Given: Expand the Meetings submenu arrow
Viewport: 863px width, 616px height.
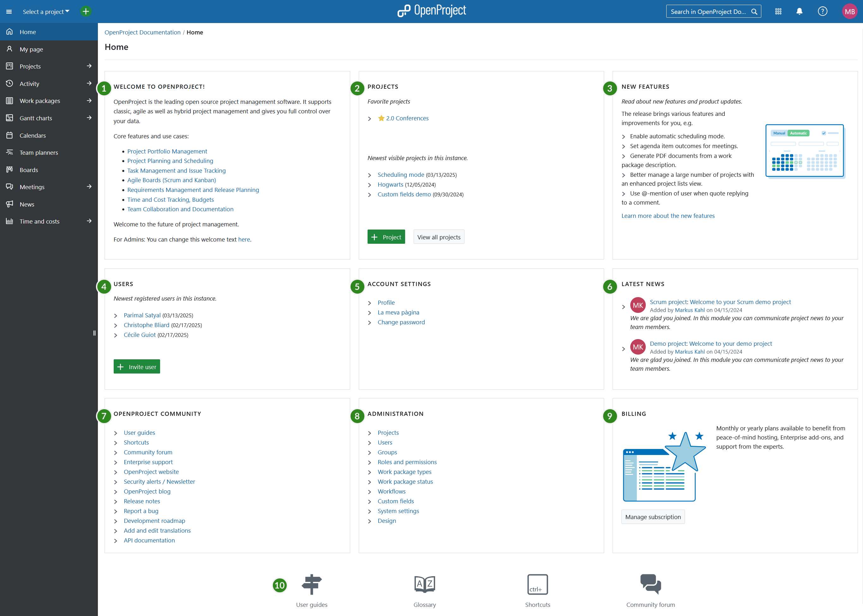Looking at the screenshot, I should click(x=89, y=187).
